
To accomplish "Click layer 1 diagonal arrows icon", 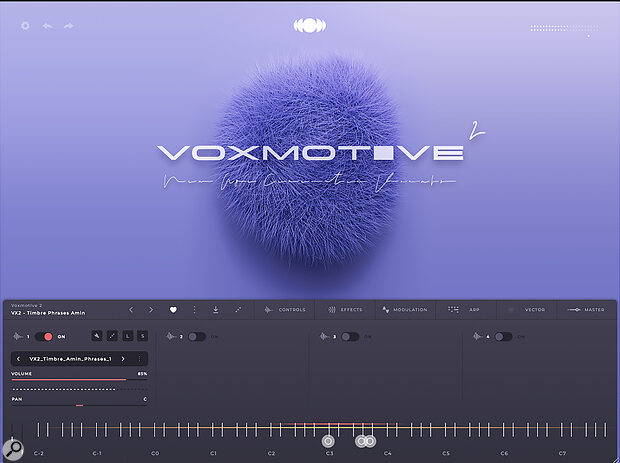I will point(112,336).
